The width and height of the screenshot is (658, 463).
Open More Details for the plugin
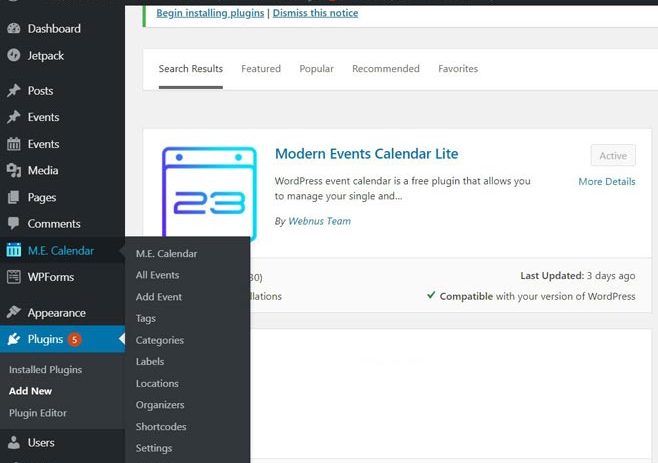[x=607, y=182]
